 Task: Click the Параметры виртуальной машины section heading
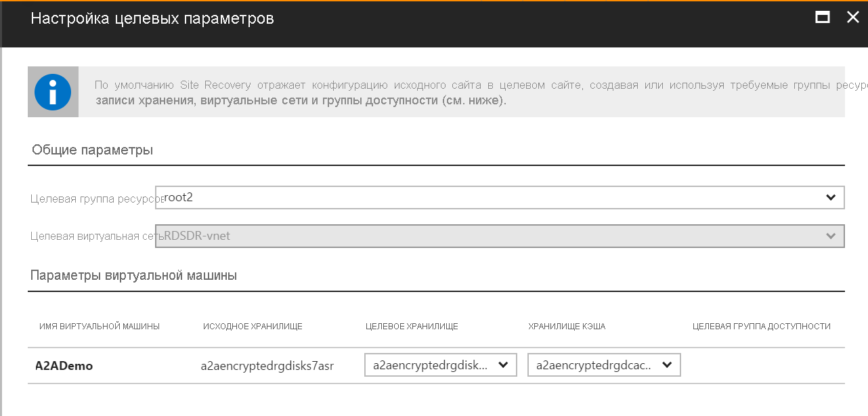(x=133, y=276)
